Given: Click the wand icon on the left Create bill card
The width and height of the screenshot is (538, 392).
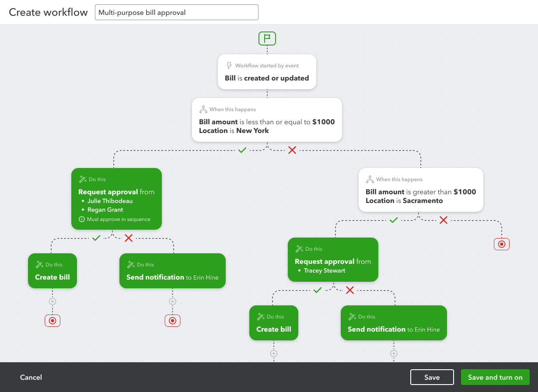Looking at the screenshot, I should point(40,264).
